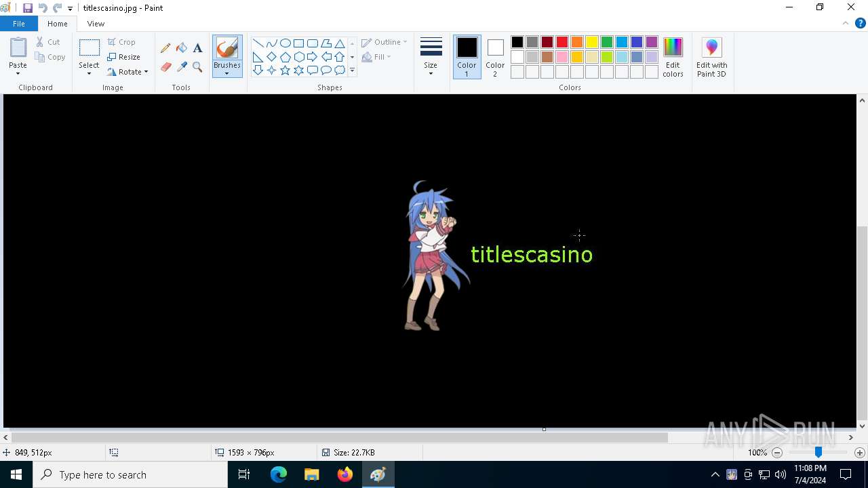The width and height of the screenshot is (868, 488).
Task: Switch to the Home ribbon tab
Action: 58,24
